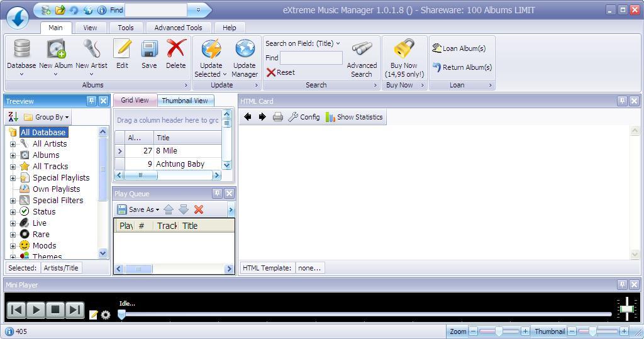Viewport: 644px width, 339px height.
Task: Increase zoom with plus button
Action: pyautogui.click(x=525, y=331)
